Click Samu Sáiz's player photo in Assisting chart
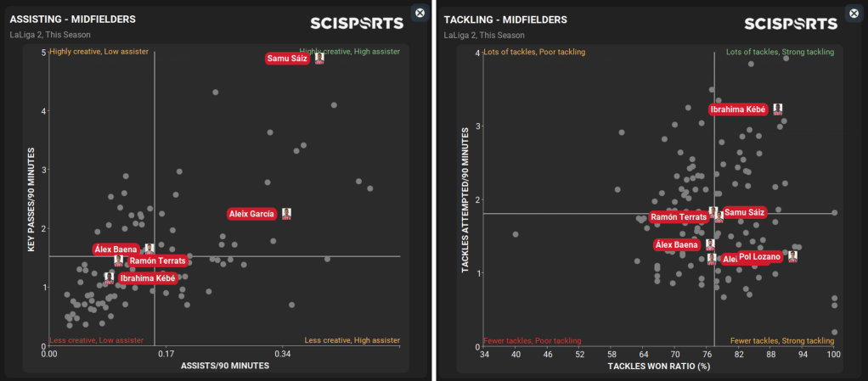The height and width of the screenshot is (381, 868). pos(319,59)
